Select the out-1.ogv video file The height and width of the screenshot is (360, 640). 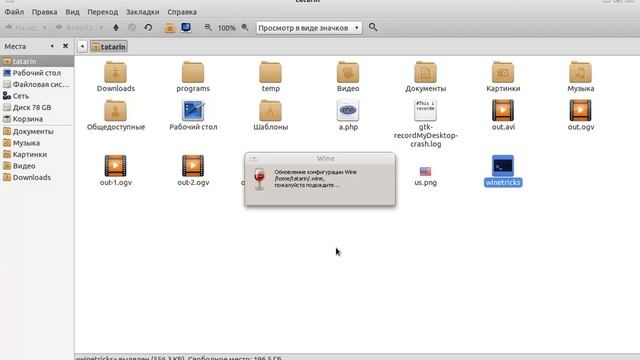[116, 166]
